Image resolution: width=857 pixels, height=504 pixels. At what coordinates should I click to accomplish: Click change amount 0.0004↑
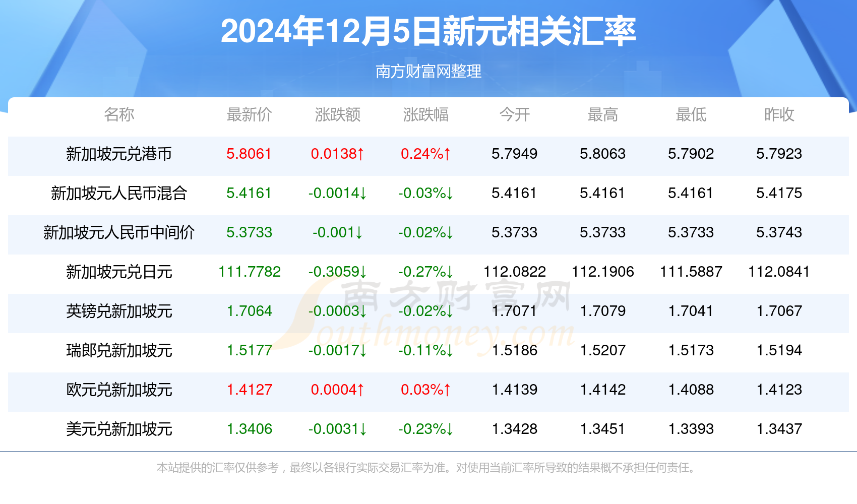click(x=338, y=390)
